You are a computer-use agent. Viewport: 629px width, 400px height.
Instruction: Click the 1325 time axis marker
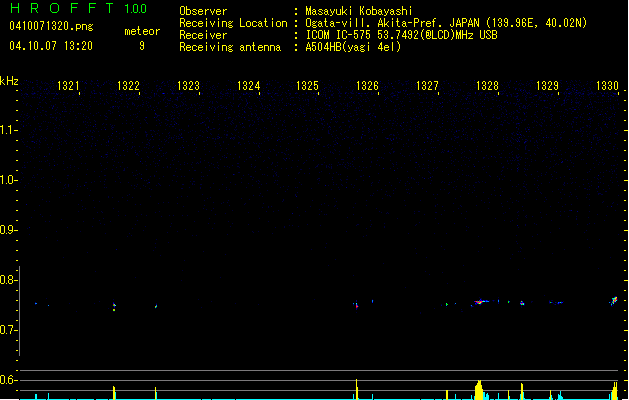(307, 86)
